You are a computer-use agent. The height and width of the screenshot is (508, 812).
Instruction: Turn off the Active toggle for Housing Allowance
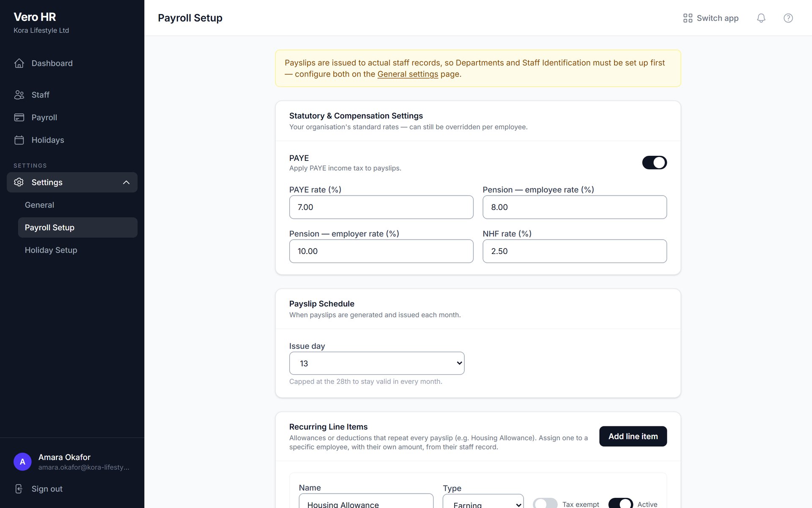[x=620, y=503]
